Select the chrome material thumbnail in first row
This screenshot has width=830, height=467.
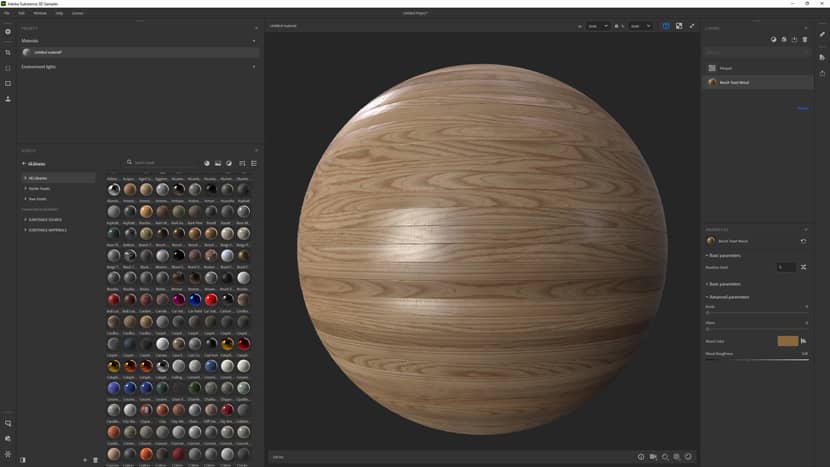(x=114, y=190)
